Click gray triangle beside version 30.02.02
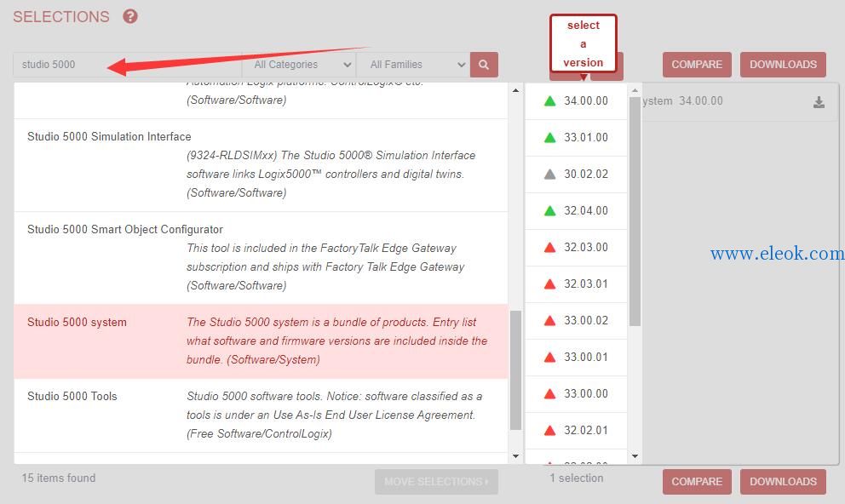The height and width of the screenshot is (504, 845). [549, 174]
